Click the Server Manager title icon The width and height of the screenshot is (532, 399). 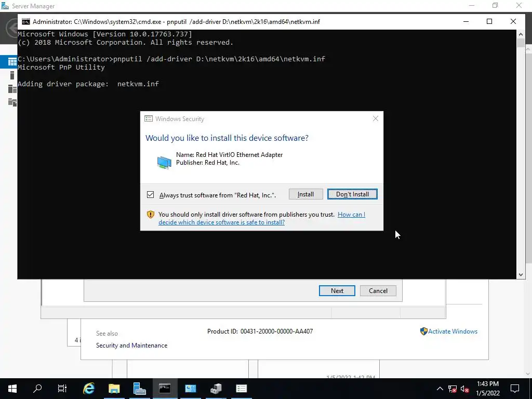click(x=5, y=6)
